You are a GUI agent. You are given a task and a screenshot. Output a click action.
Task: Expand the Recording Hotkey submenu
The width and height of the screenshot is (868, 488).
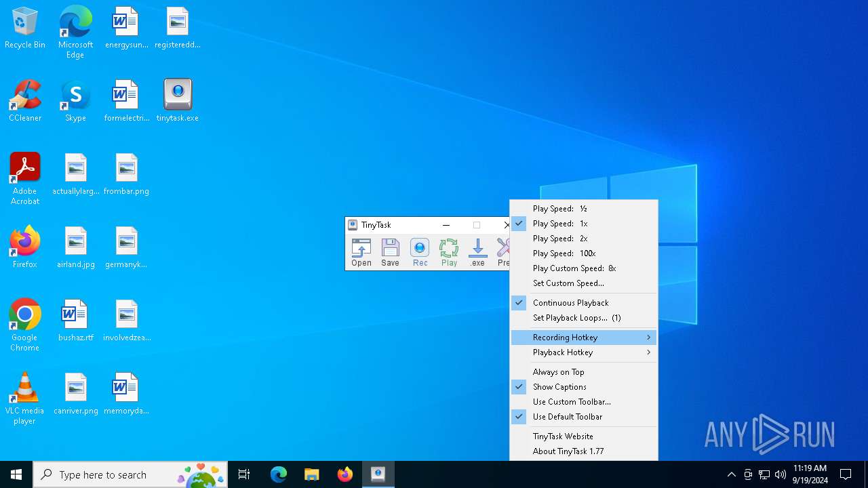pos(584,338)
